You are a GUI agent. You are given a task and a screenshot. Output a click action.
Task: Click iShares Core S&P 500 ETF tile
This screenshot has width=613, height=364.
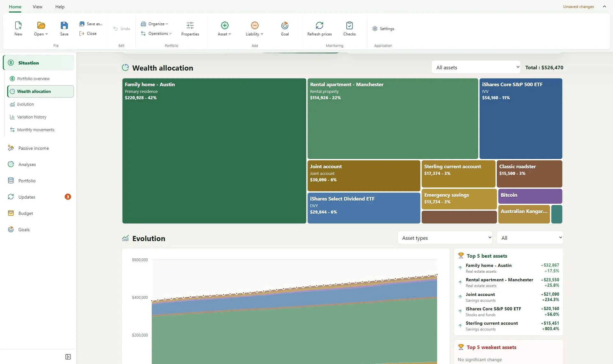[x=521, y=118]
